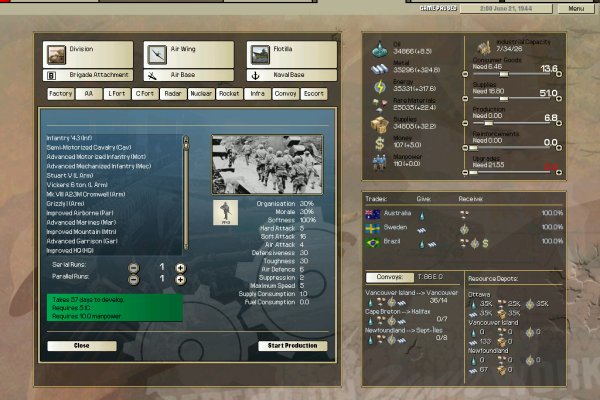The image size is (600, 400).
Task: Select the Air Wing unit type button
Action: pyautogui.click(x=189, y=54)
